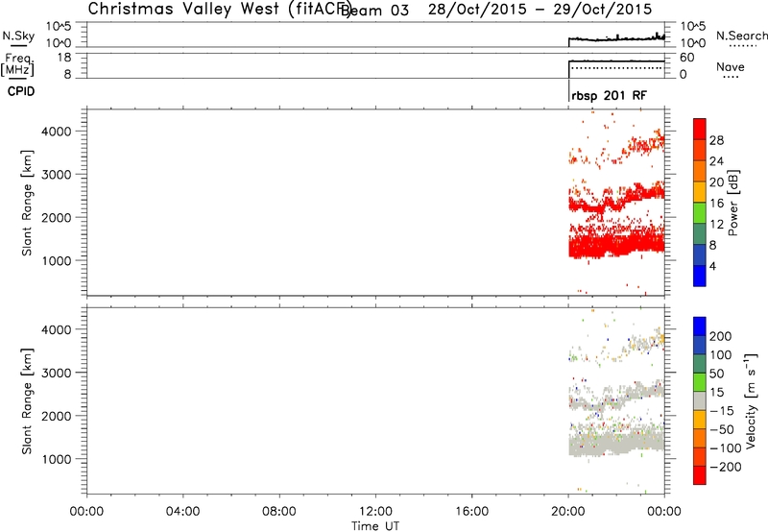Click the blue 200 m/s velocity swatch
768x532 pixels.
coord(700,326)
